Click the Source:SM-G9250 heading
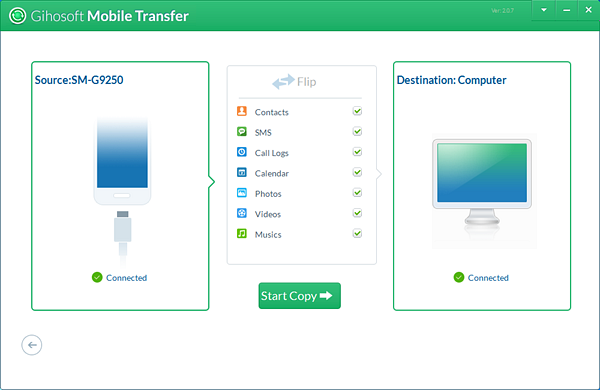Screen dimensions: 600x390 click(x=79, y=80)
